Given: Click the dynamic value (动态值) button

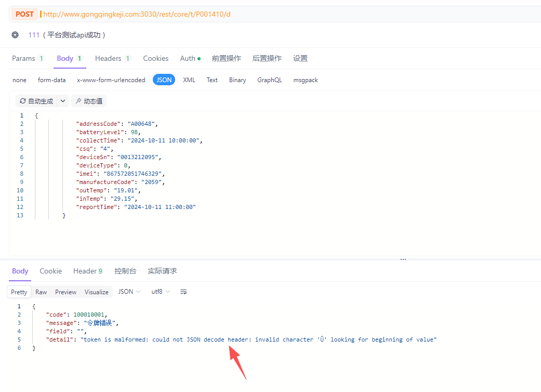Looking at the screenshot, I should click(x=89, y=101).
